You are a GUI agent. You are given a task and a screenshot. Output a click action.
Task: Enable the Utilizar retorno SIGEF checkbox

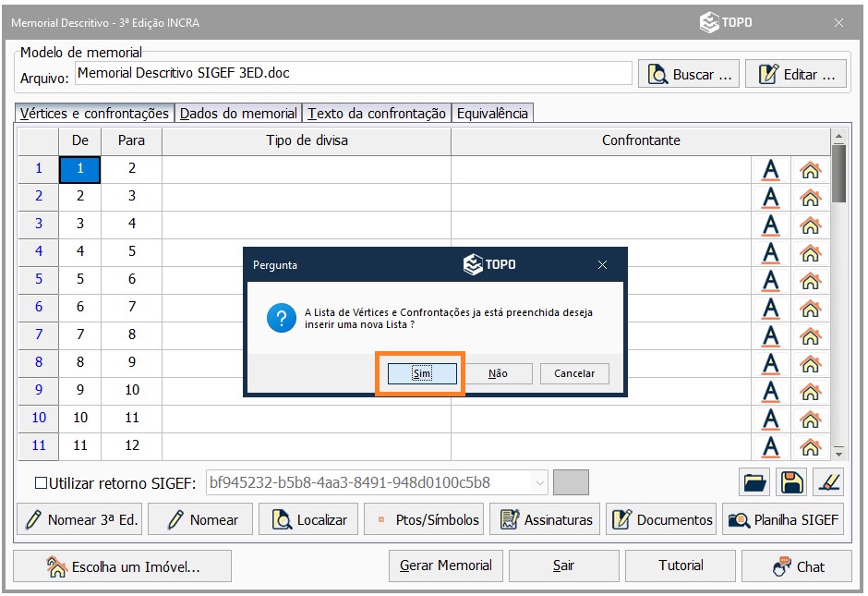coord(41,482)
